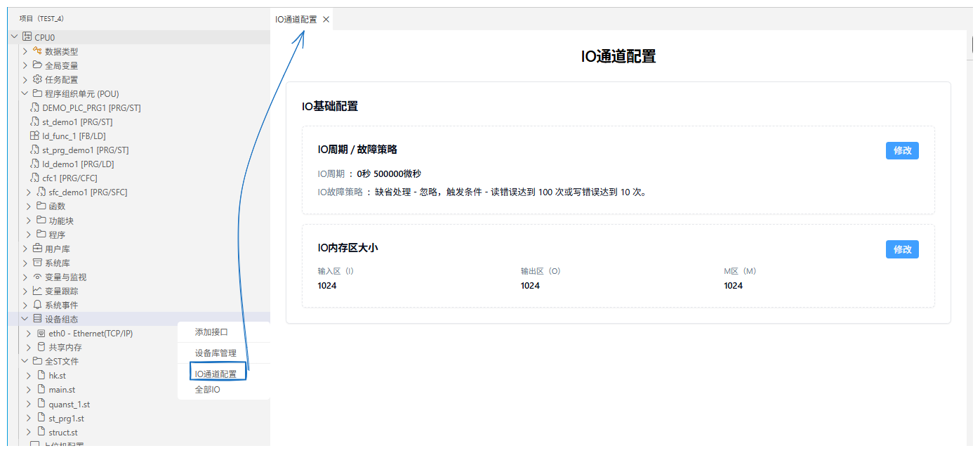980x453 pixels.
Task: Click the 0秒 500000微秒 cycle value
Action: click(389, 174)
